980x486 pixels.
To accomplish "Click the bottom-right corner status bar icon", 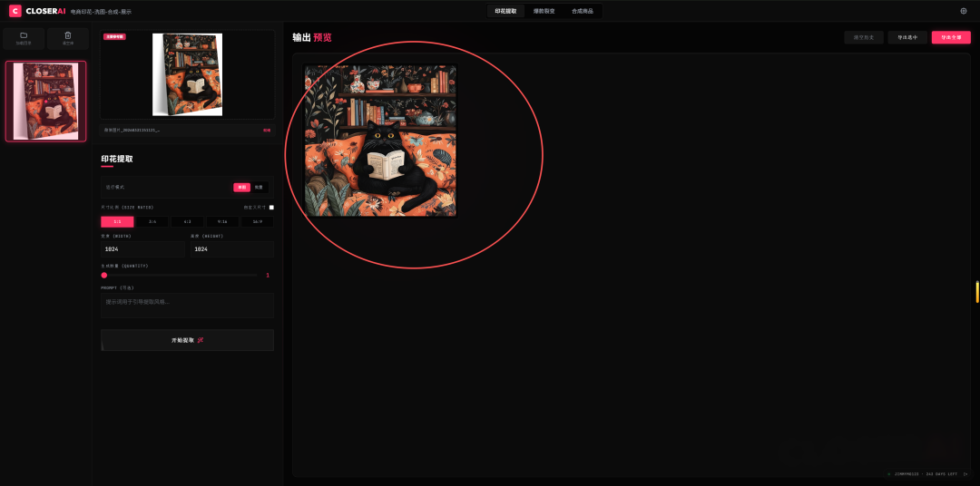I will pos(965,474).
